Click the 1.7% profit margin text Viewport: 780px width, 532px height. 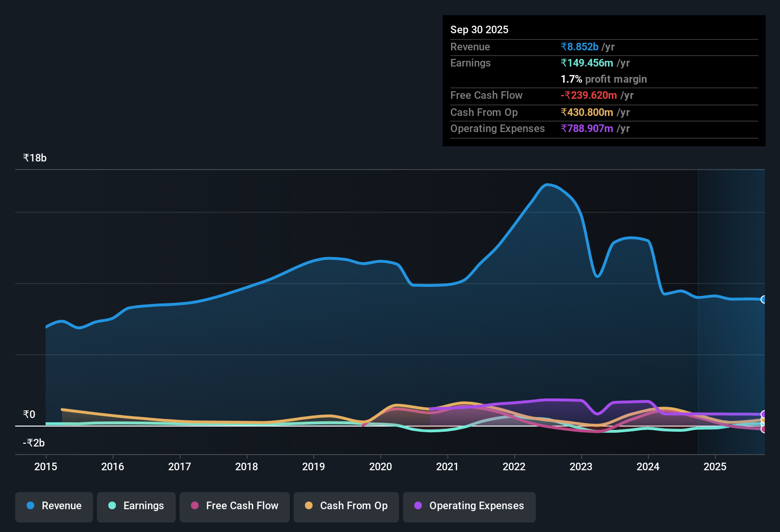point(604,79)
